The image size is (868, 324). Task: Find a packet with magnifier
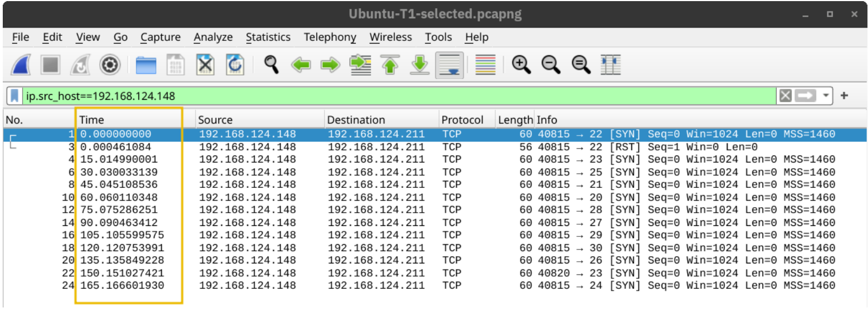271,64
